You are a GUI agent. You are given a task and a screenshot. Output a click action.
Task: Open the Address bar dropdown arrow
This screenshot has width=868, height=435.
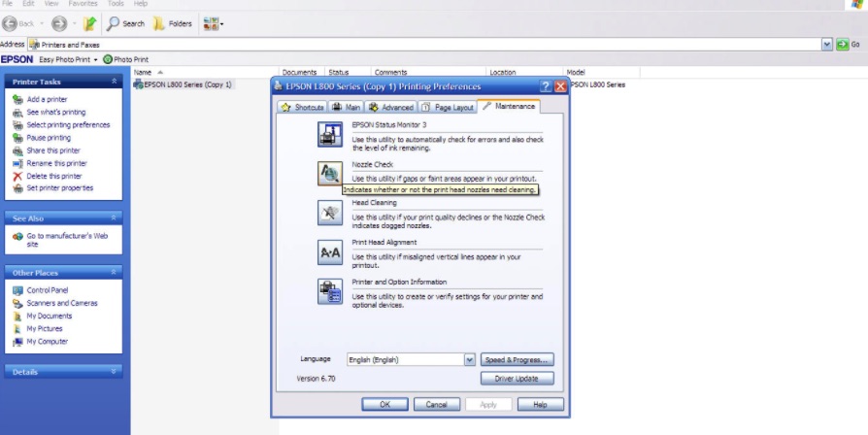[827, 45]
